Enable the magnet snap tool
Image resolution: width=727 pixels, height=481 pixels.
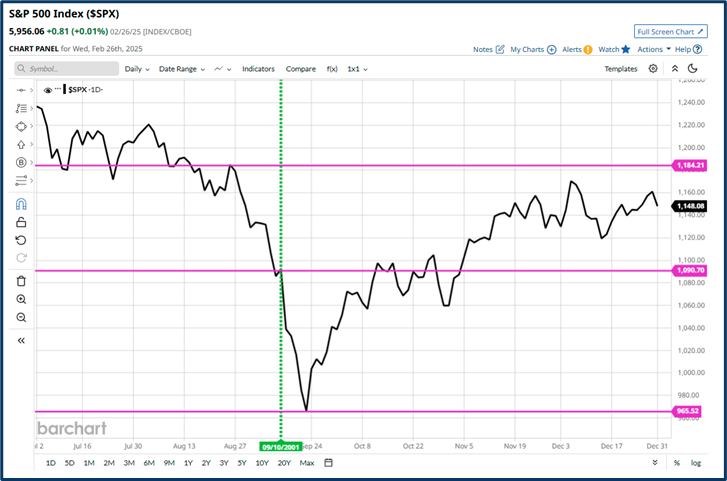tap(21, 203)
